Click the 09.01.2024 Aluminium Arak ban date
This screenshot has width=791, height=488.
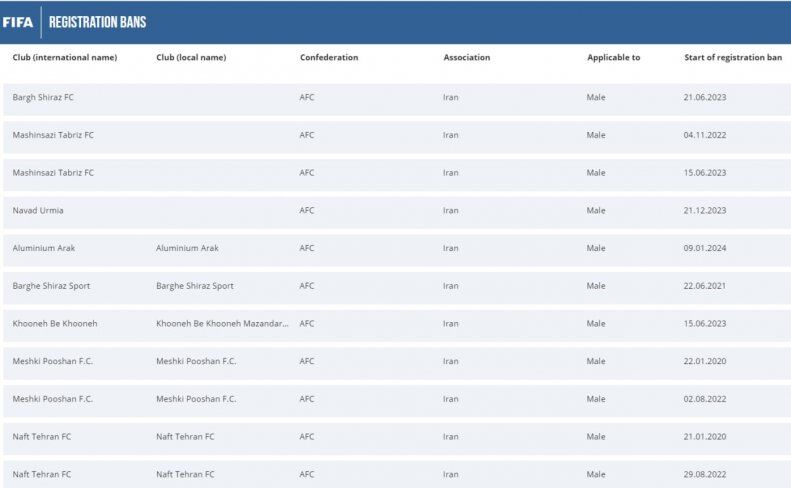[x=704, y=248]
